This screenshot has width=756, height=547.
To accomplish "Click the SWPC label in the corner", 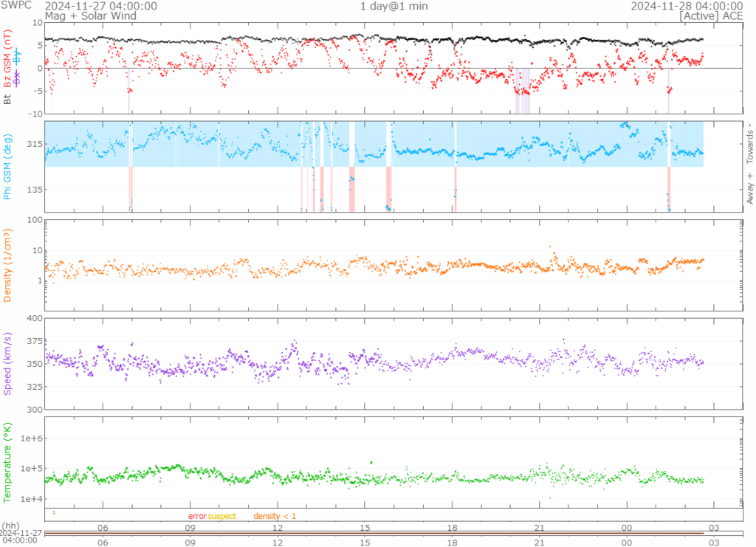I will 14,6.
